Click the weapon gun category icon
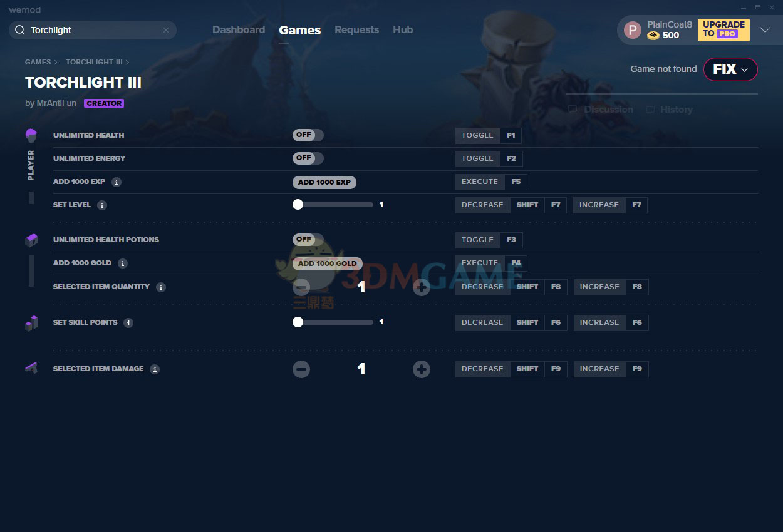This screenshot has width=783, height=532. [x=31, y=369]
